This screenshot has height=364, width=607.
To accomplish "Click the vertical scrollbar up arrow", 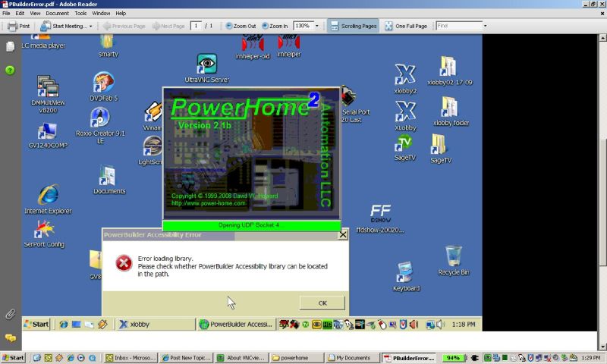I will (x=602, y=37).
